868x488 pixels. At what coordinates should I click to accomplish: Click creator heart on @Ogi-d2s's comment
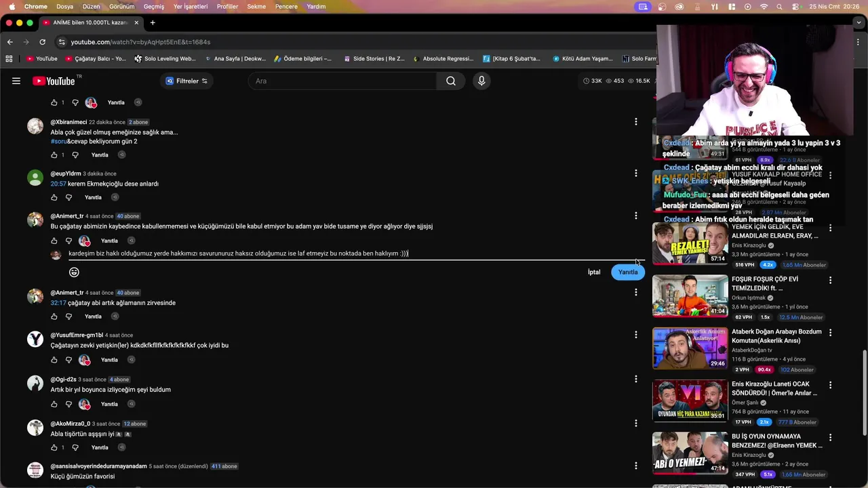coord(85,405)
